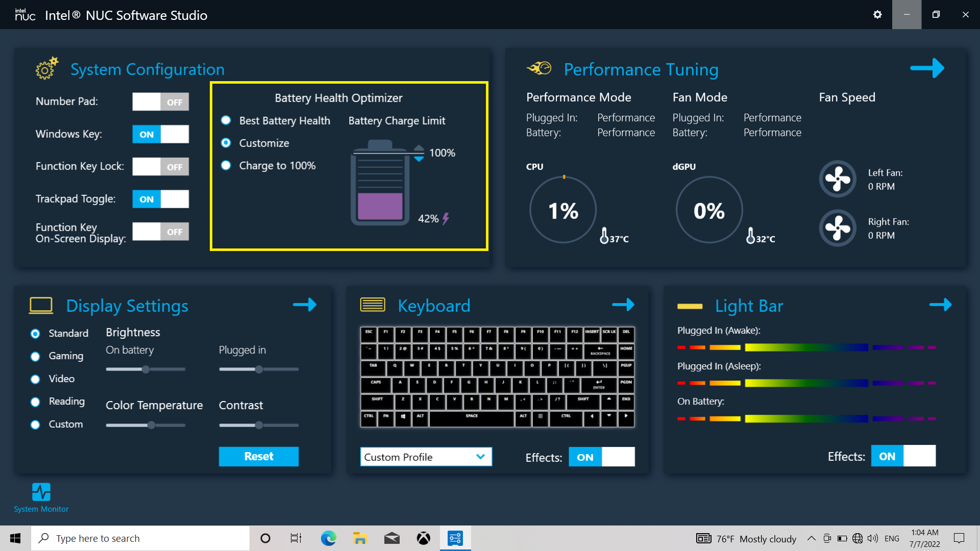Click the dGPU temperature thermometer icon
This screenshot has height=551, width=980.
[x=750, y=236]
